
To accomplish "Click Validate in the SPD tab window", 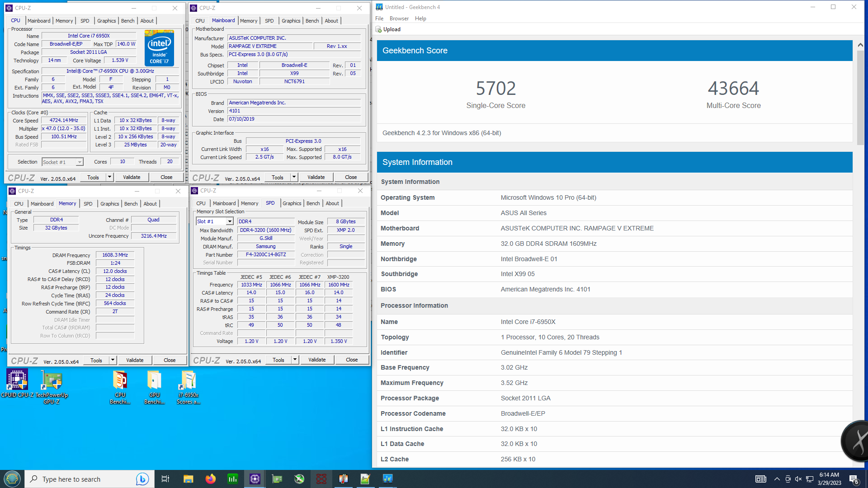I will [317, 360].
